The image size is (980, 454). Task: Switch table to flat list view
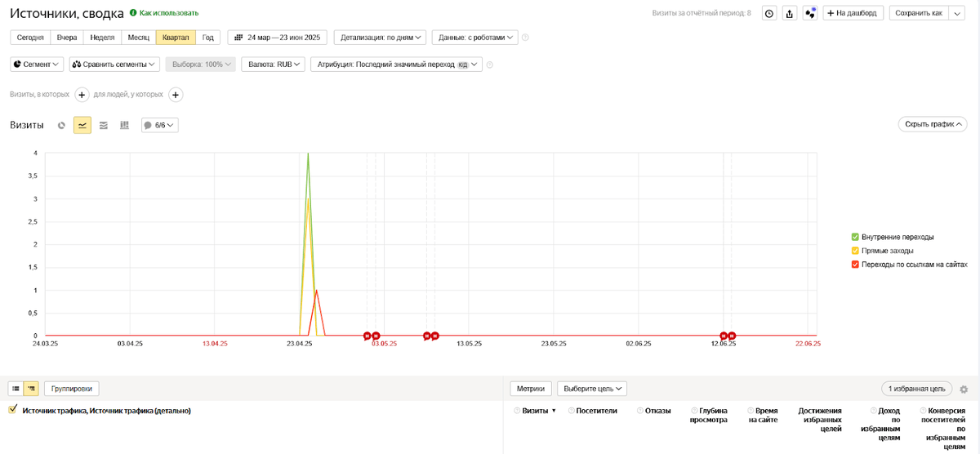click(16, 389)
